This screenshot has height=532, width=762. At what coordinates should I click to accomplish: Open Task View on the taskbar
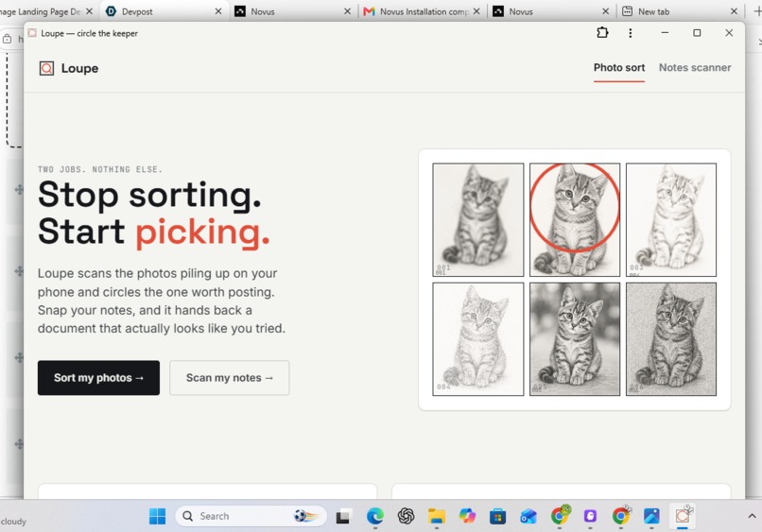[343, 516]
